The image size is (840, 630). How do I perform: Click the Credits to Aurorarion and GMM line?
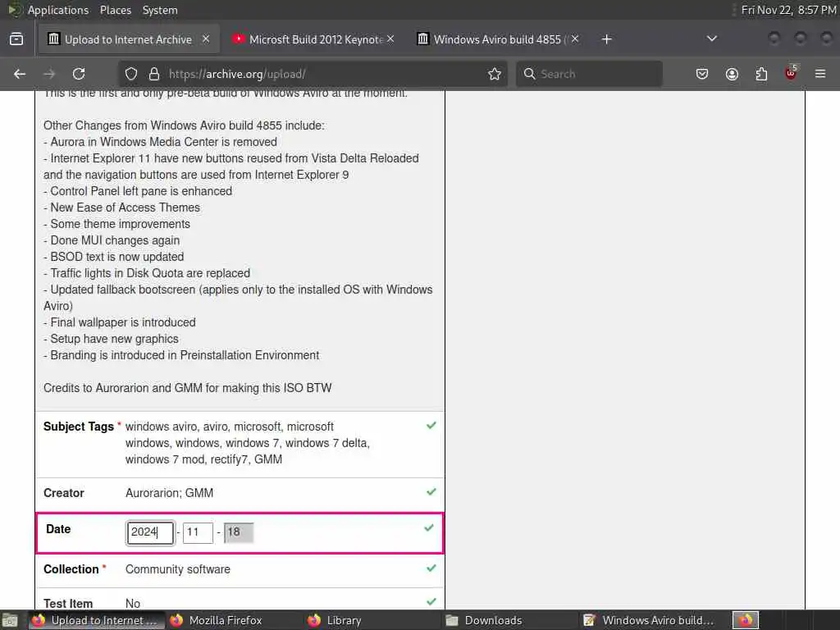188,388
